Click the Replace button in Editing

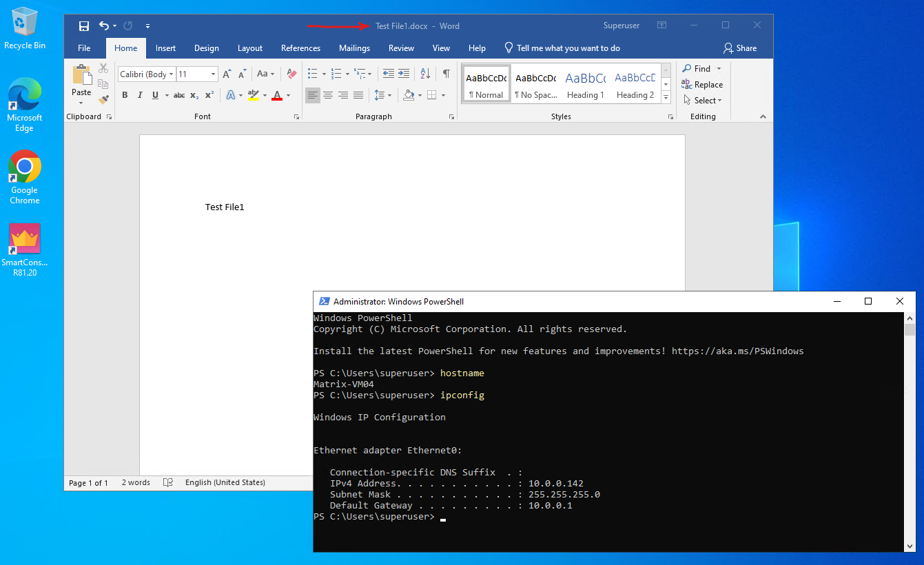pyautogui.click(x=702, y=85)
